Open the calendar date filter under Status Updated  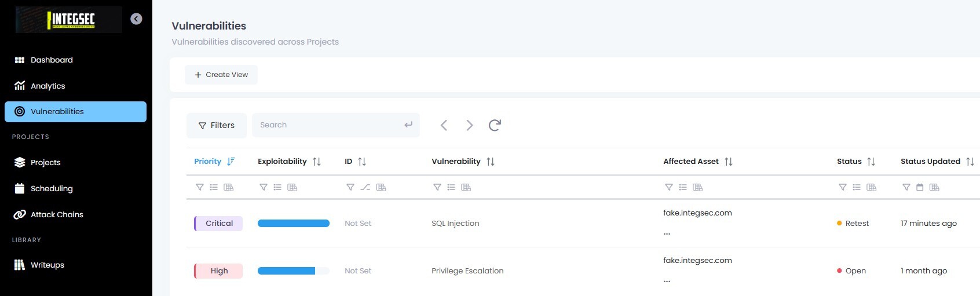click(920, 187)
